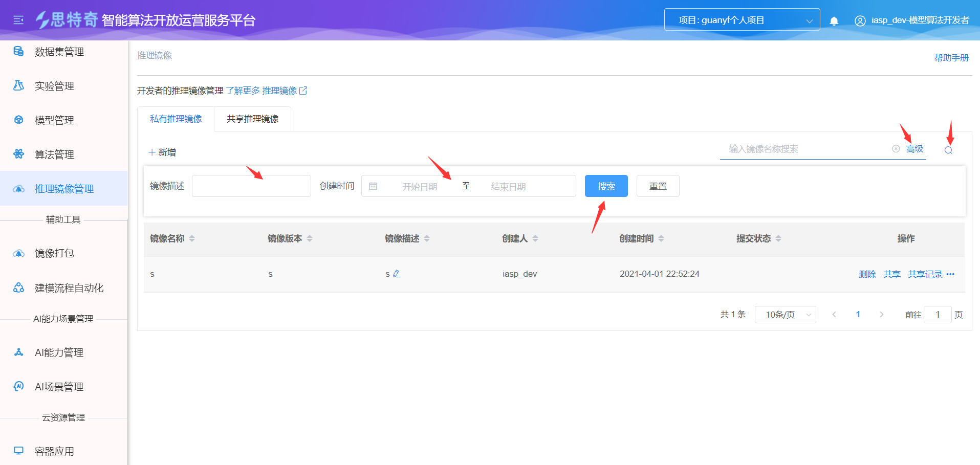The width and height of the screenshot is (980, 465).
Task: Open notifications bell icon
Action: pyautogui.click(x=834, y=20)
